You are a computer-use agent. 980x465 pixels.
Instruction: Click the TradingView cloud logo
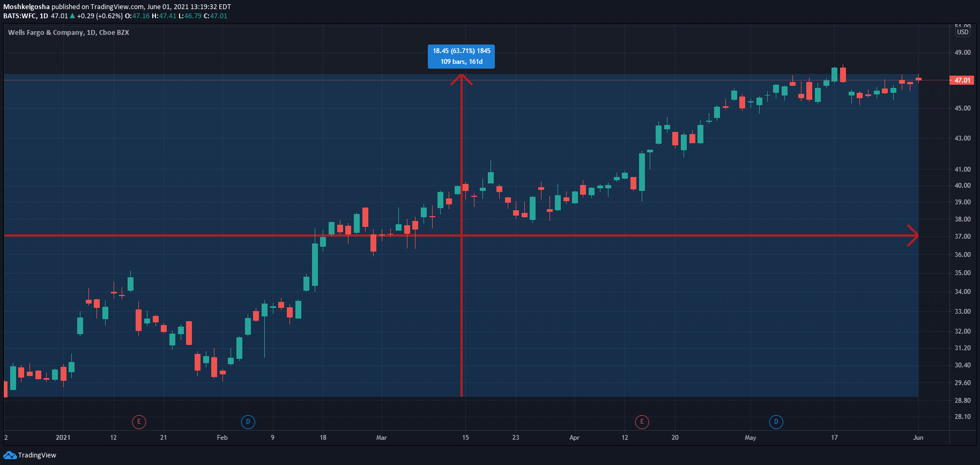tap(10, 455)
